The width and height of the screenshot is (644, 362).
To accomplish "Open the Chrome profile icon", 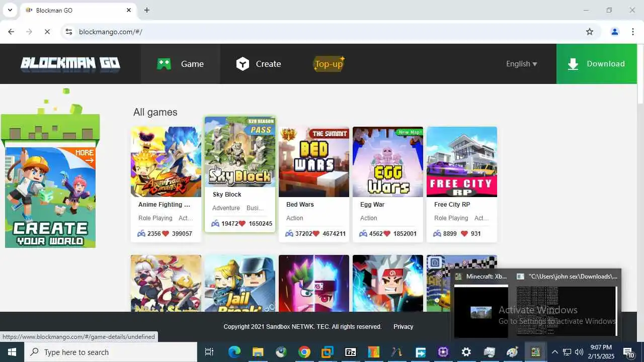I will click(x=614, y=32).
